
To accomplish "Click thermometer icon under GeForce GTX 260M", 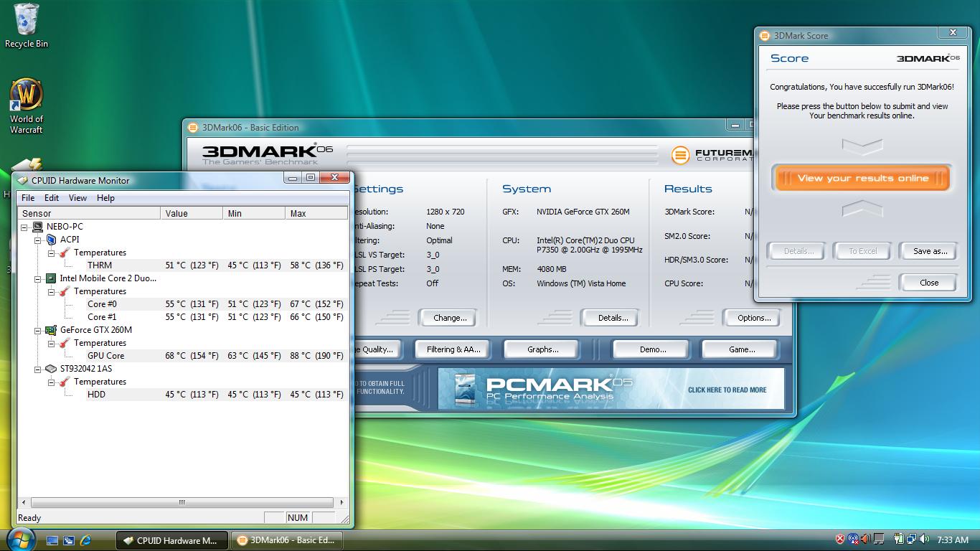I will [x=65, y=343].
